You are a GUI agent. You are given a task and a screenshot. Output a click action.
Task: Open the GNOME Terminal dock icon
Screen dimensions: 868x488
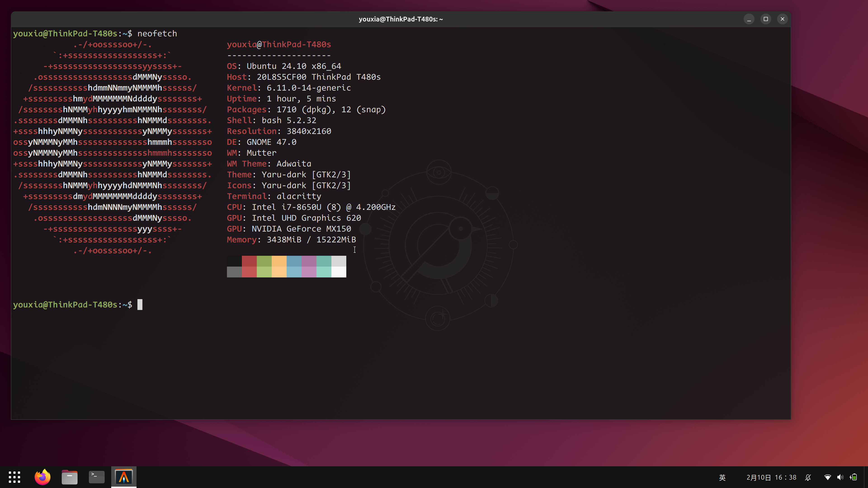96,477
